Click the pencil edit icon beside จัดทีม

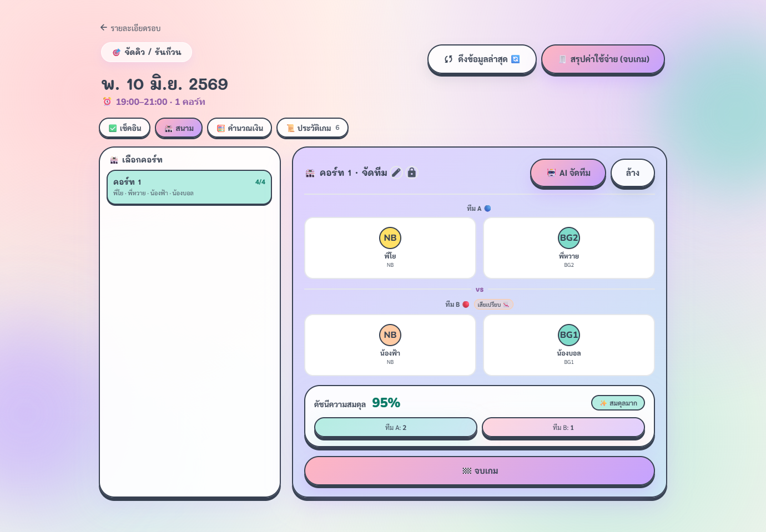[x=396, y=173]
